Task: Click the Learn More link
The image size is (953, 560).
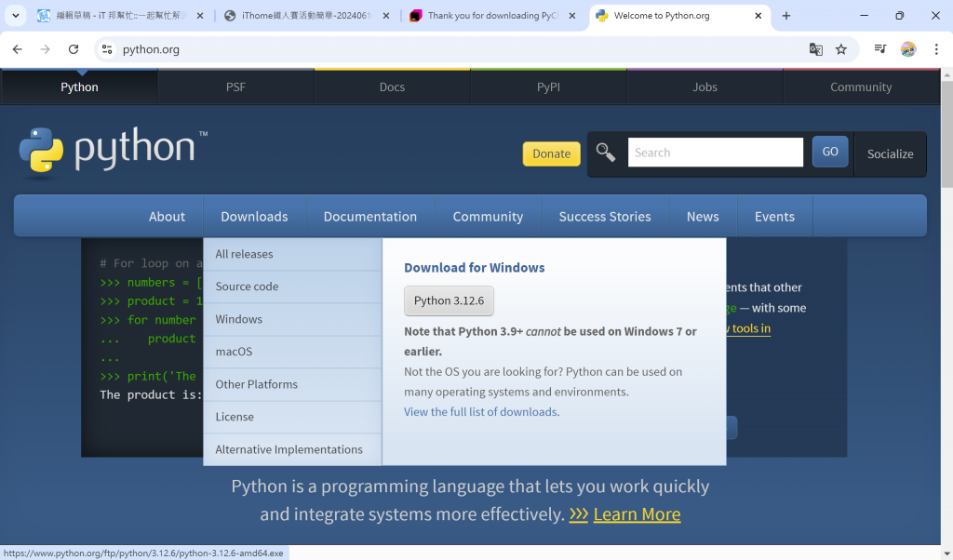Action: point(637,514)
